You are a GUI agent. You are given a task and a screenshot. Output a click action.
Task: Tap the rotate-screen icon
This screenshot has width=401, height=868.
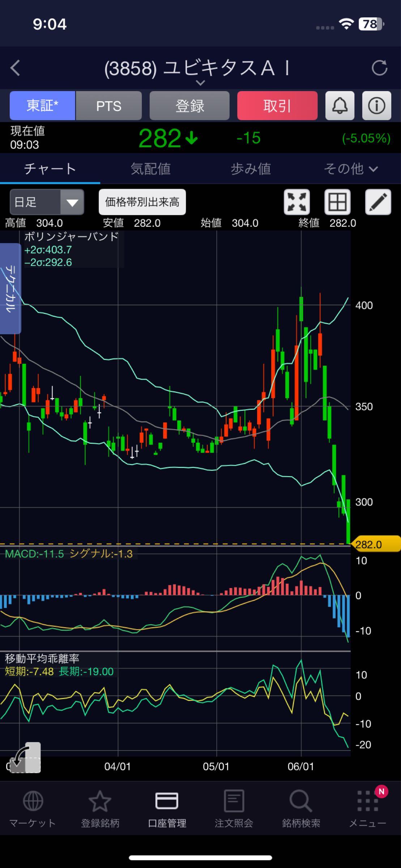(x=25, y=758)
